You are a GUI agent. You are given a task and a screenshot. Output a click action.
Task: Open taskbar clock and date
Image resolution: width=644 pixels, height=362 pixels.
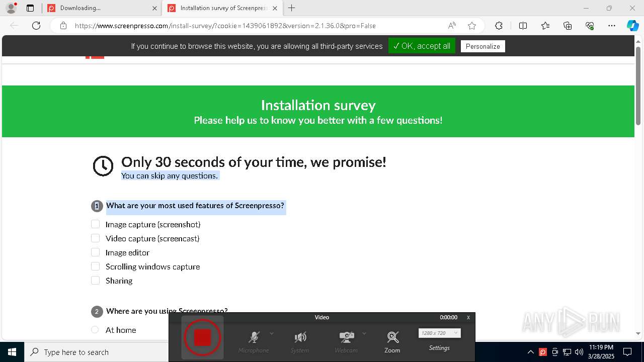tap(601, 352)
